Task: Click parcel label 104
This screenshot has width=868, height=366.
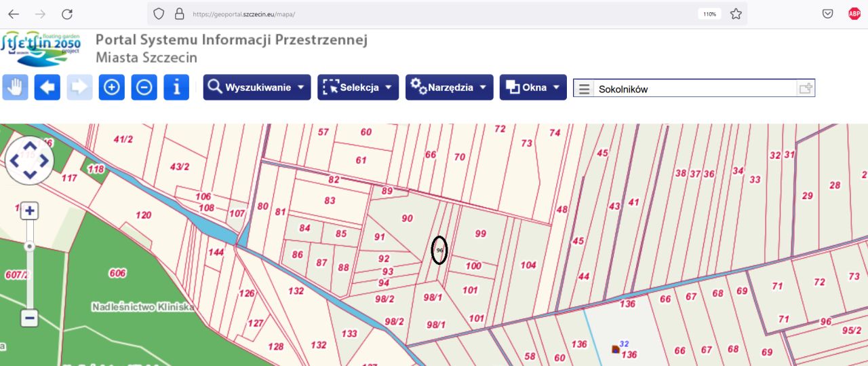Action: point(528,265)
